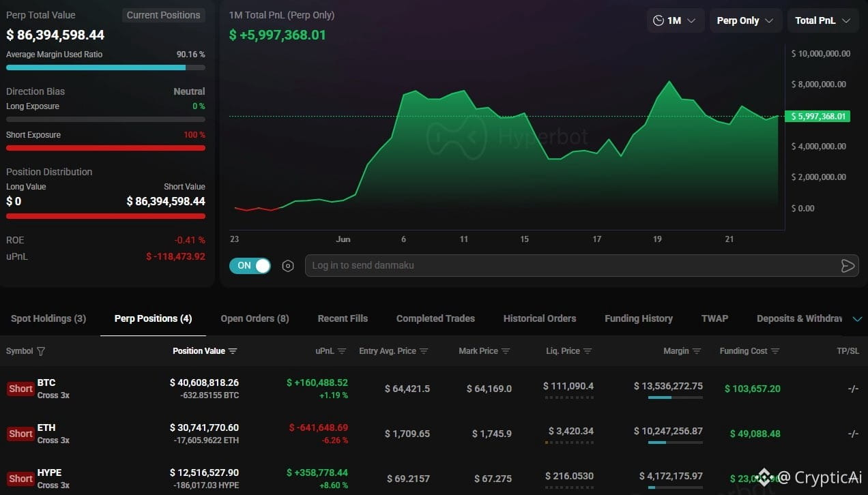Click the Symbol column header

19,351
